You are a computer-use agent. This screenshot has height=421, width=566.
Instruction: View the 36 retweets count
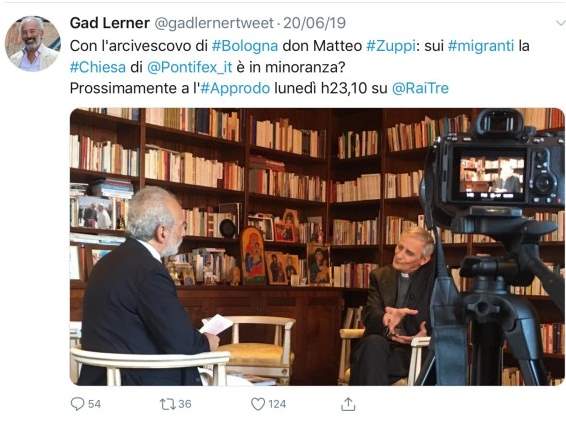[185, 404]
